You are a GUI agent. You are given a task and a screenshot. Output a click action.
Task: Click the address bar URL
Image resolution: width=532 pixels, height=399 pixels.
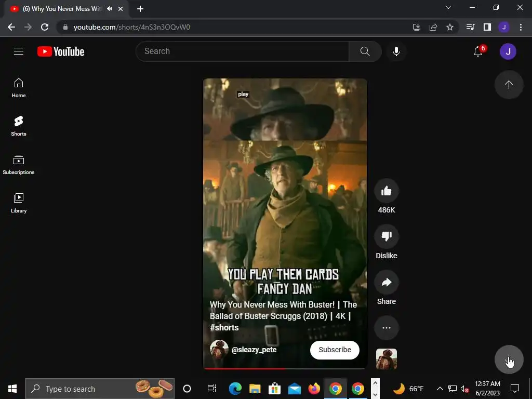coord(131,27)
